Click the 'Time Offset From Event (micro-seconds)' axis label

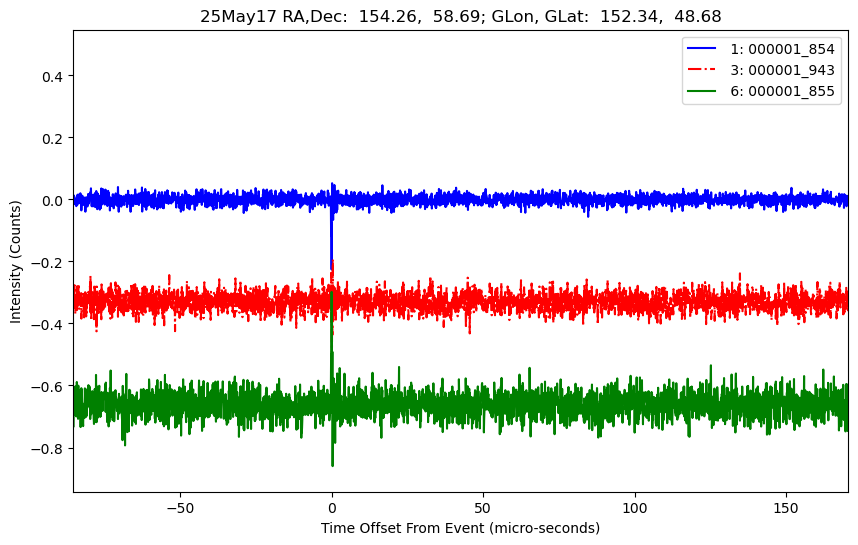click(x=460, y=529)
